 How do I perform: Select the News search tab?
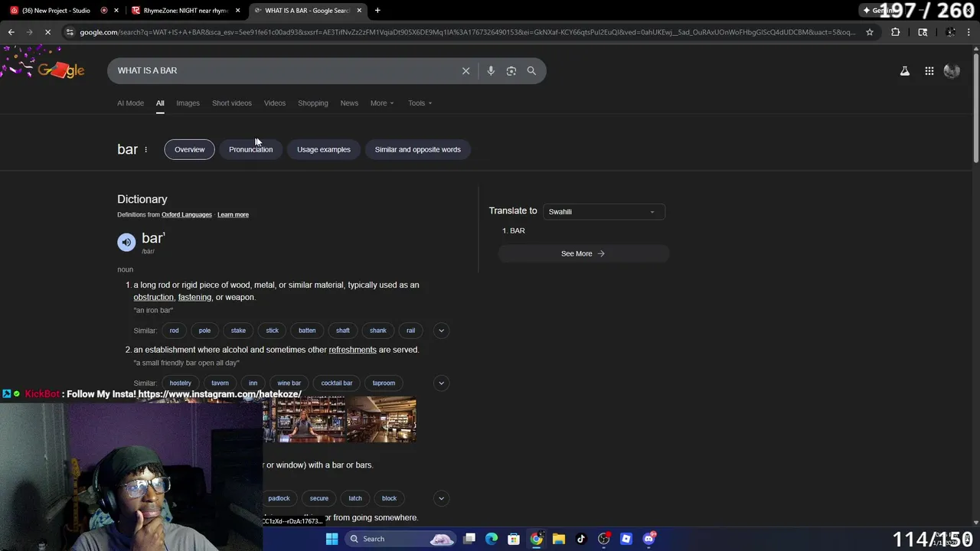point(349,103)
